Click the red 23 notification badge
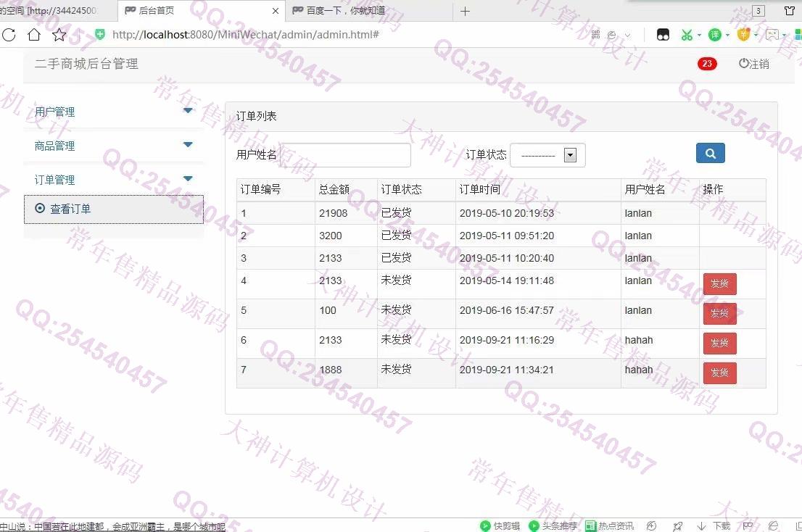Image resolution: width=802 pixels, height=532 pixels. 707,64
